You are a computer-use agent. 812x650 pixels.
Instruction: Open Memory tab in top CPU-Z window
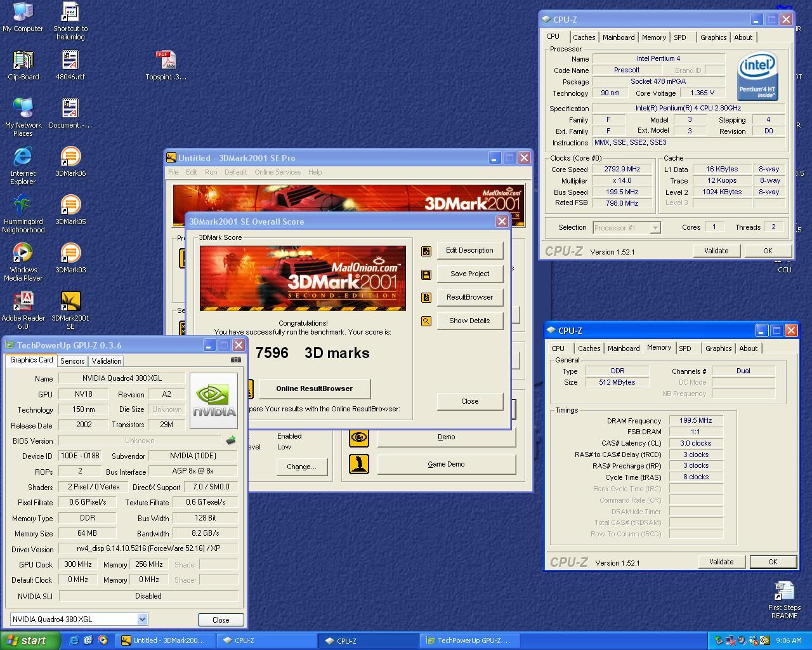[654, 37]
